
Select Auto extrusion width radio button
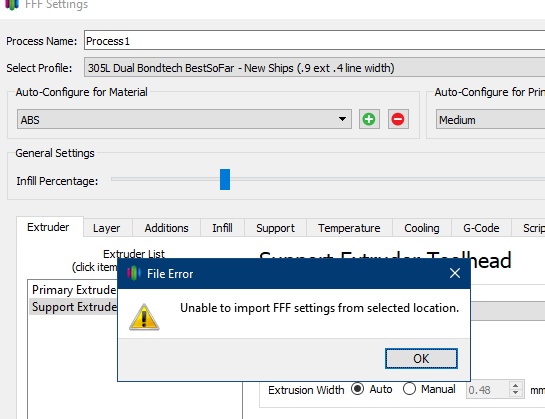pos(357,389)
